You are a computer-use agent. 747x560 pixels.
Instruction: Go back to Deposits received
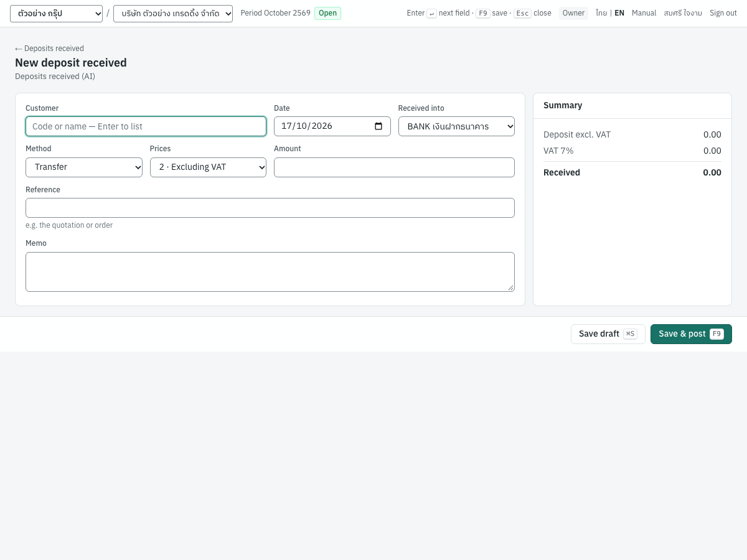tap(49, 49)
